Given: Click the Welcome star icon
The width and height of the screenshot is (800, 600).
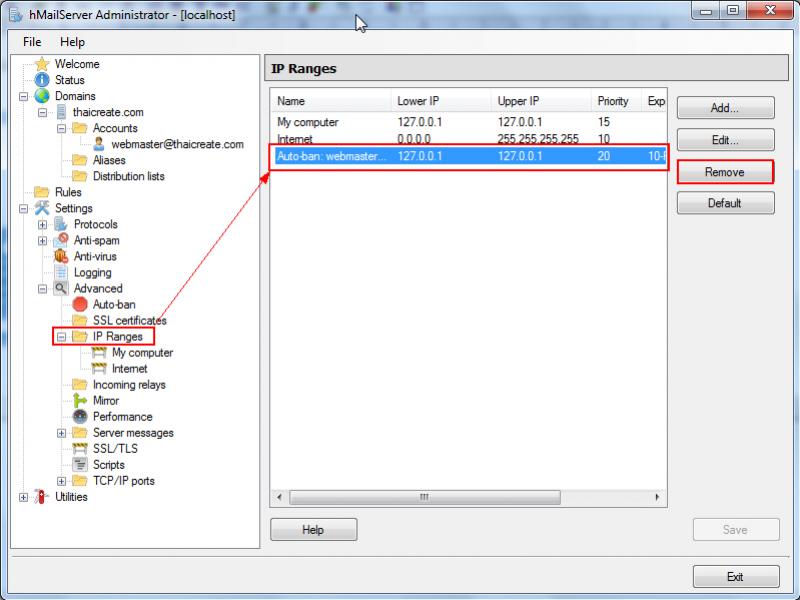Looking at the screenshot, I should pyautogui.click(x=42, y=64).
